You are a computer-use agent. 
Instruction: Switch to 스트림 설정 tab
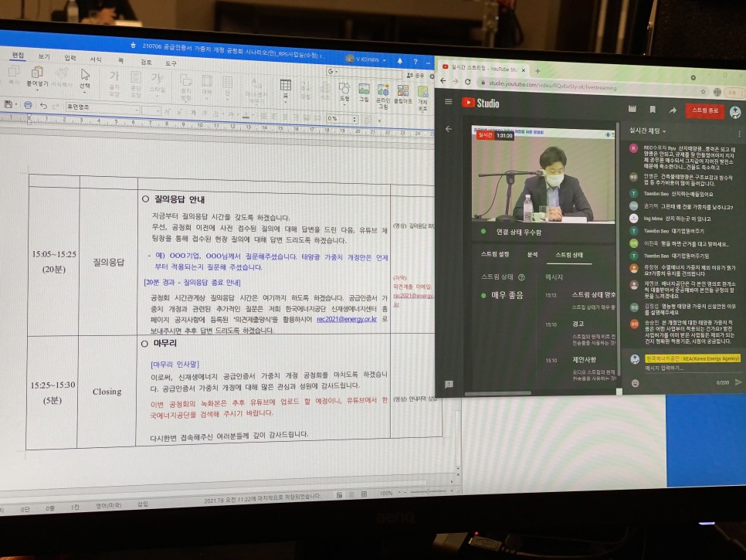pos(495,254)
